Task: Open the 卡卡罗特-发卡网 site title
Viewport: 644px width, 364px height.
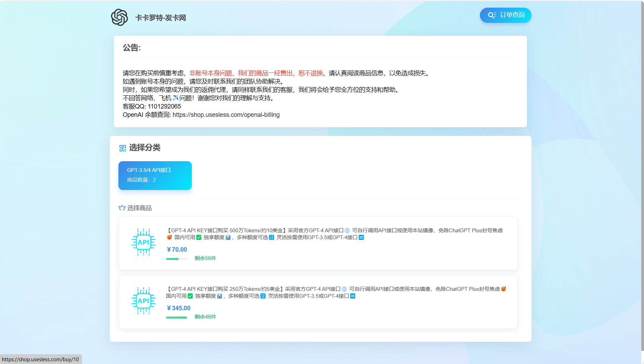Action: coord(161,18)
